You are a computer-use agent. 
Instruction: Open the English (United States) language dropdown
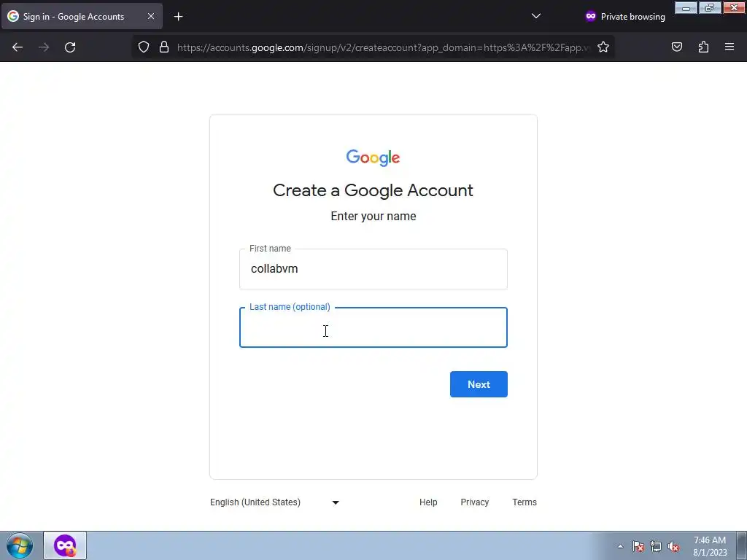(274, 502)
